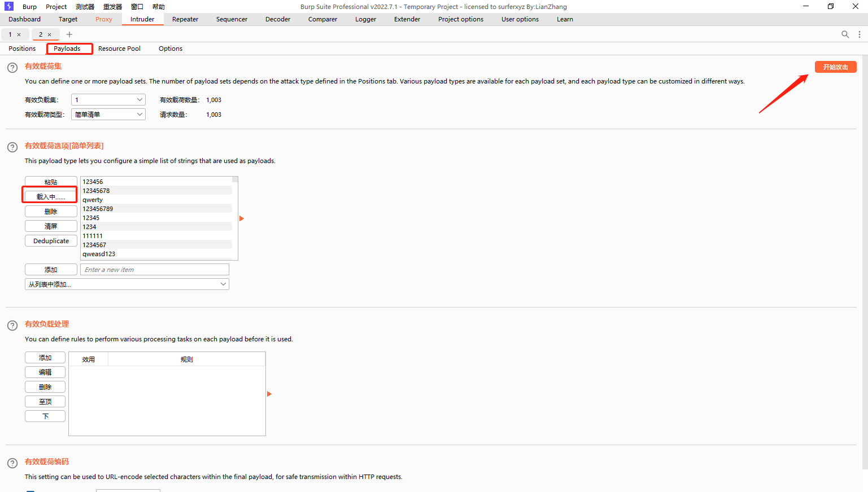Add a new Intruder tab with plus icon
This screenshot has height=492, width=868.
(69, 34)
